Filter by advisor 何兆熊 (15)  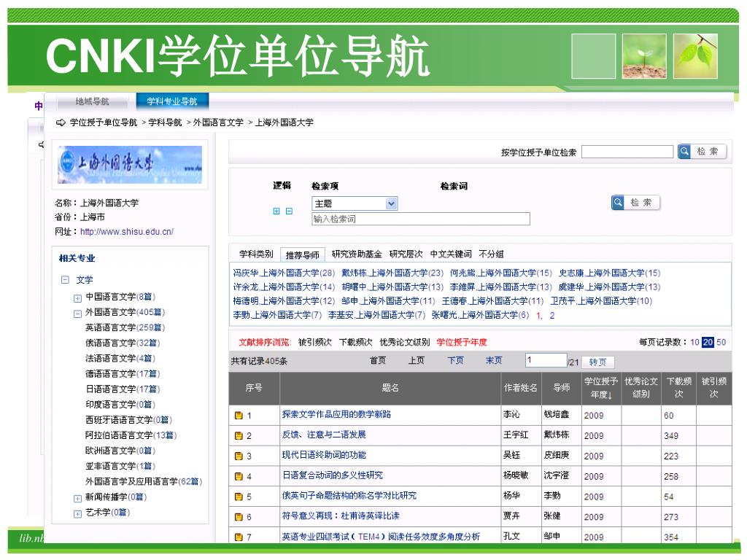(501, 273)
